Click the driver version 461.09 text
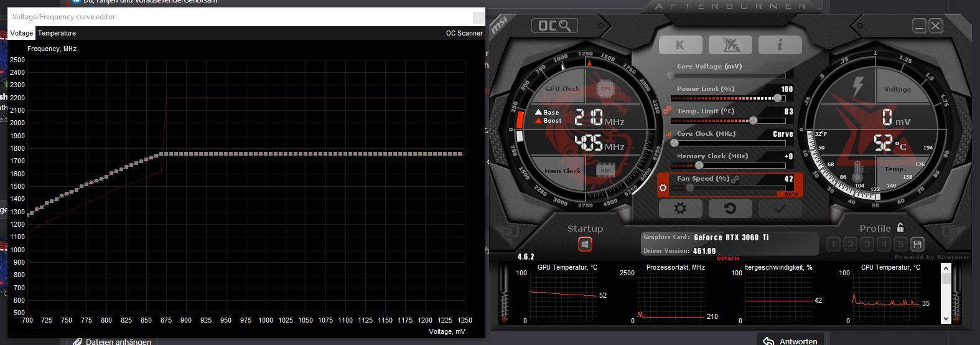 click(704, 251)
